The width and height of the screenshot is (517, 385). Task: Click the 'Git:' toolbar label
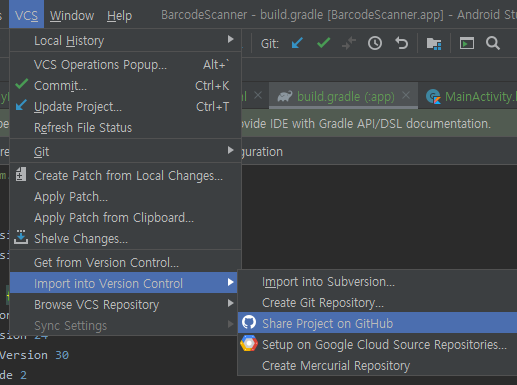[270, 44]
